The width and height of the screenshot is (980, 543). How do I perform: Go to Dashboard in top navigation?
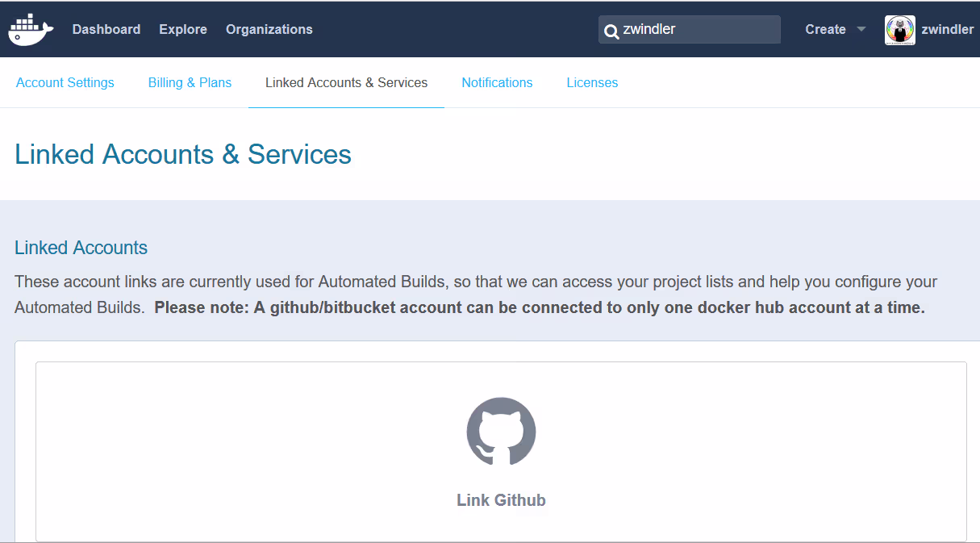click(106, 29)
